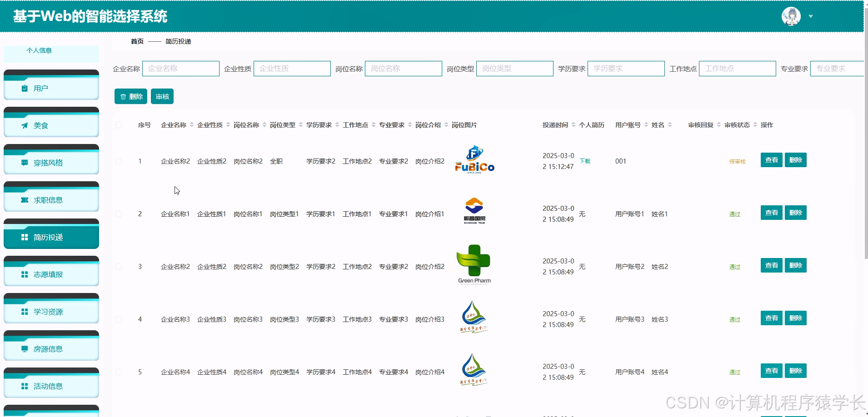Sort by 用户账号 column arrows
The width and height of the screenshot is (868, 417).
[x=646, y=125]
